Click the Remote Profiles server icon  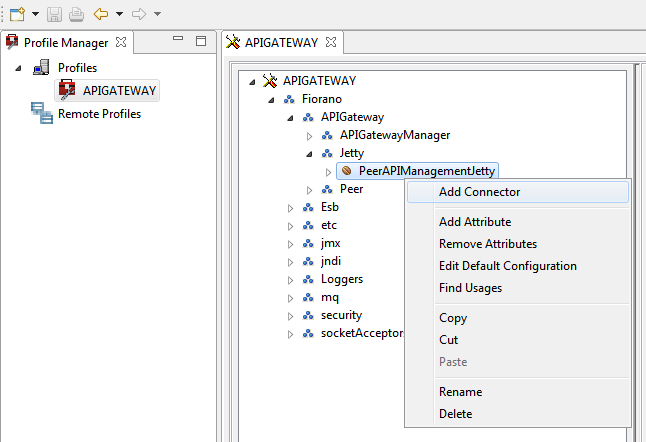click(x=42, y=113)
